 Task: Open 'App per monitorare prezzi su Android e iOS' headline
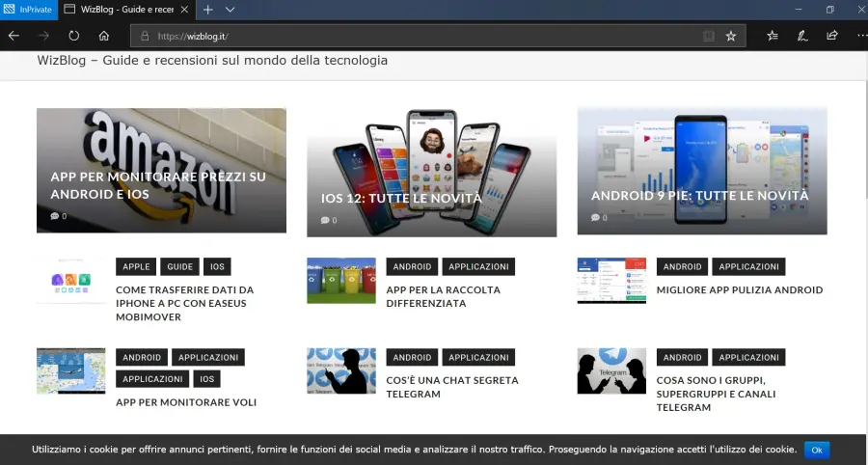[158, 185]
